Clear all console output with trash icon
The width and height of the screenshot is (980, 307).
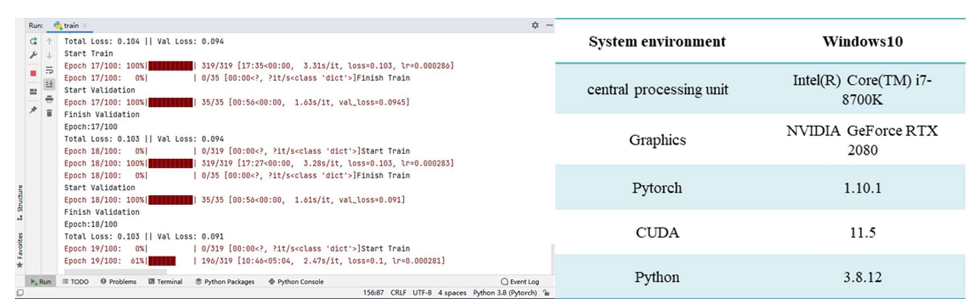click(49, 113)
